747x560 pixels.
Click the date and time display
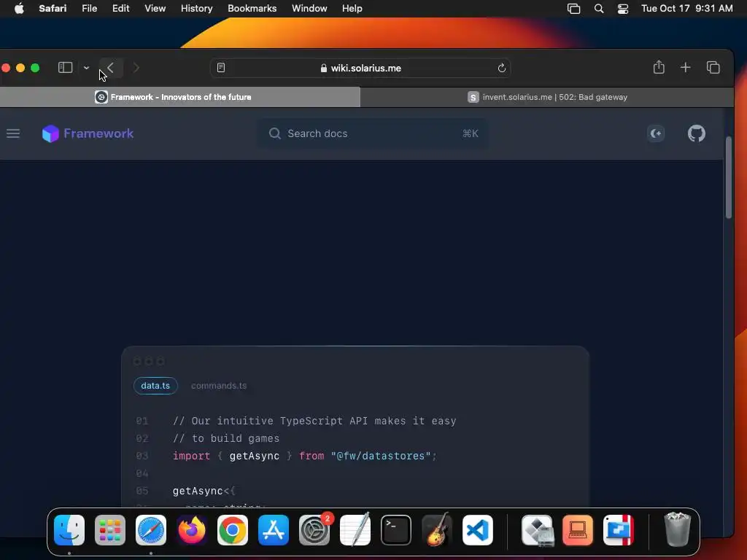(686, 9)
